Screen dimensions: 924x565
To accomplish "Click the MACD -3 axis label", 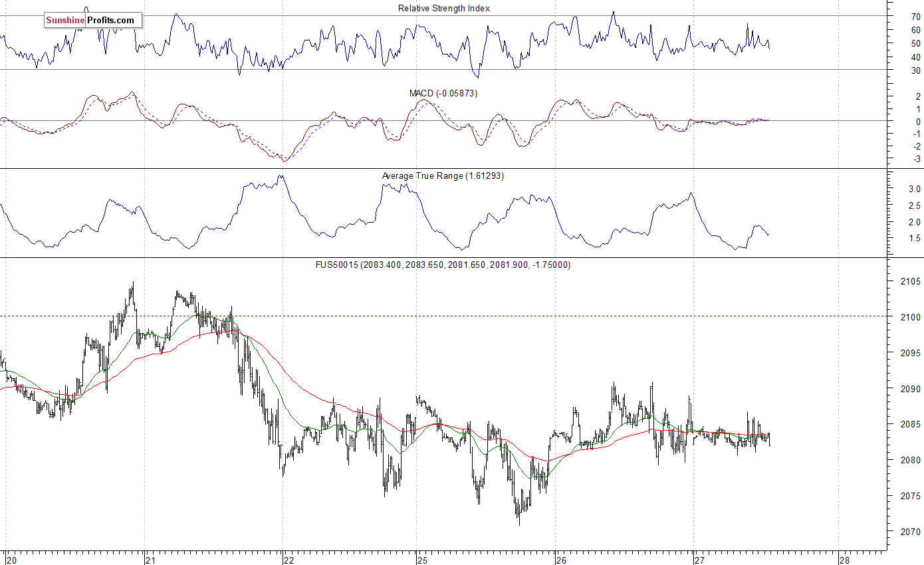I will pyautogui.click(x=916, y=160).
